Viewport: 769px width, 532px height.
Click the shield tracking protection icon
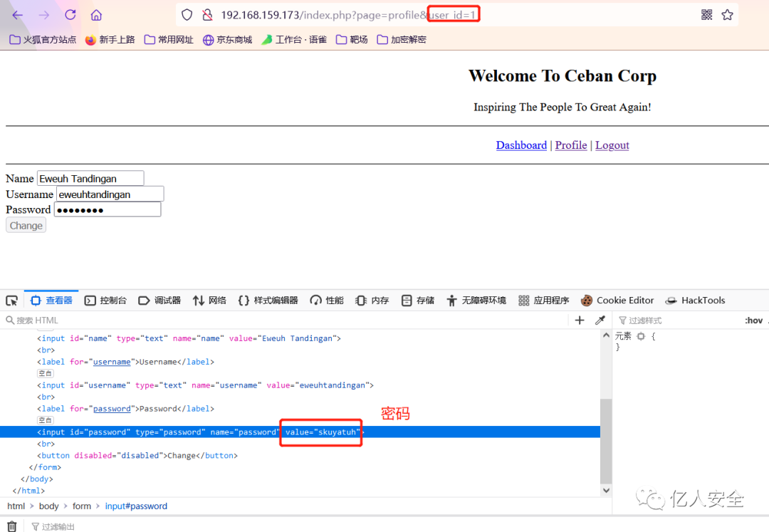coord(187,15)
